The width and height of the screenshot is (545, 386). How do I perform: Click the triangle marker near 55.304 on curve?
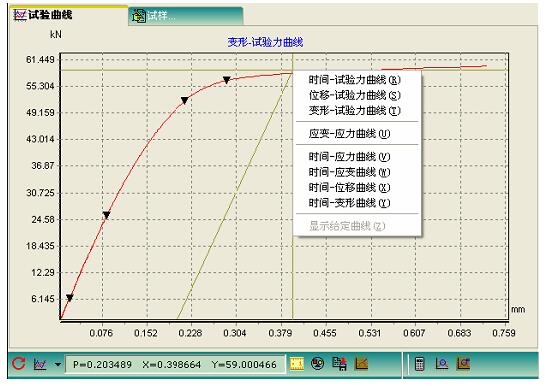[226, 80]
